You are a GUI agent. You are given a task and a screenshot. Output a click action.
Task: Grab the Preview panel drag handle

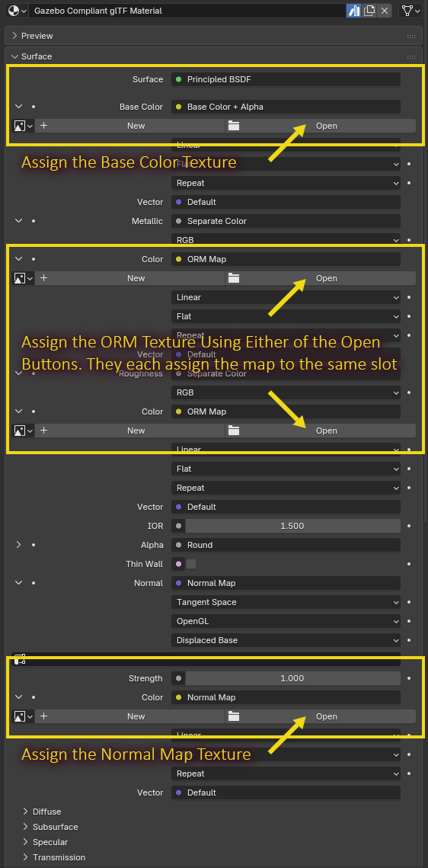(410, 36)
